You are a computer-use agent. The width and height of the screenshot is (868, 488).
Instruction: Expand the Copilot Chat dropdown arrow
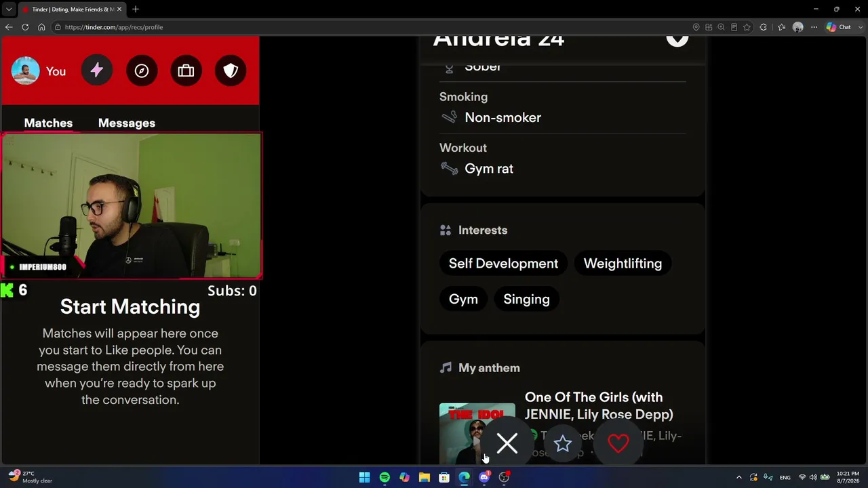coord(859,27)
